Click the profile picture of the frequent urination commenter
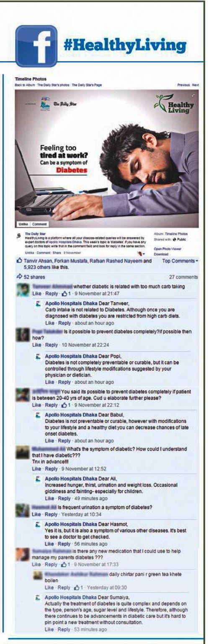Screen dimensions: 209x644 [22, 511]
